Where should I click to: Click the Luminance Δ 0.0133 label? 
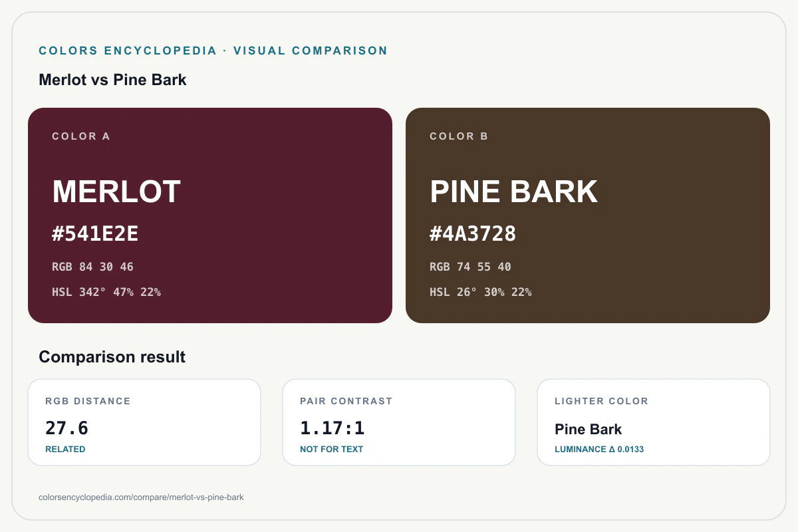point(599,450)
